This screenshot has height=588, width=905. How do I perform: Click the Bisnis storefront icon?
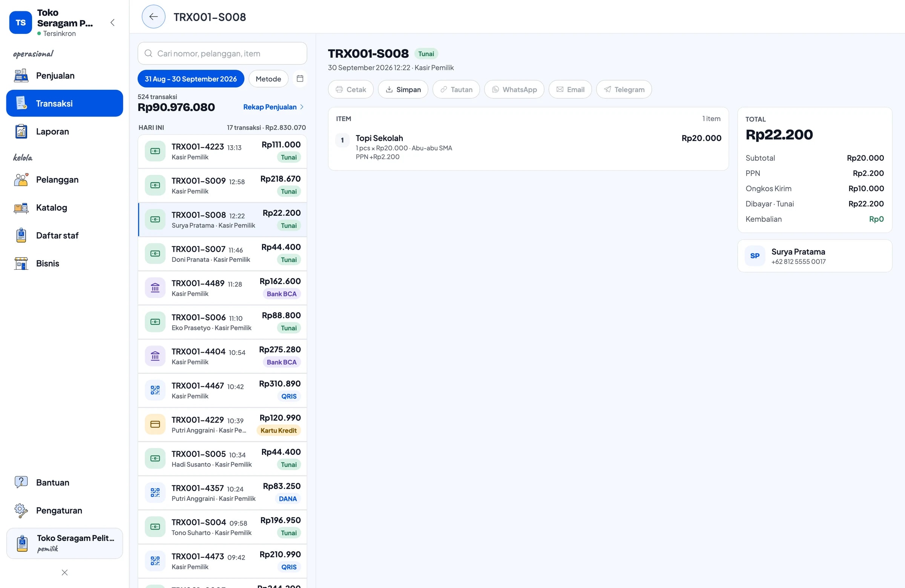coord(21,264)
